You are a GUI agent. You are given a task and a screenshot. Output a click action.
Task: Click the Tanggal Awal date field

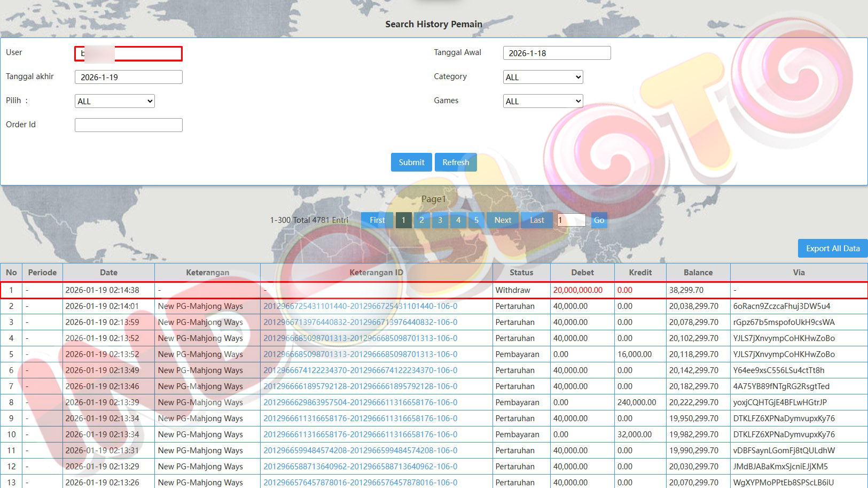coord(557,53)
